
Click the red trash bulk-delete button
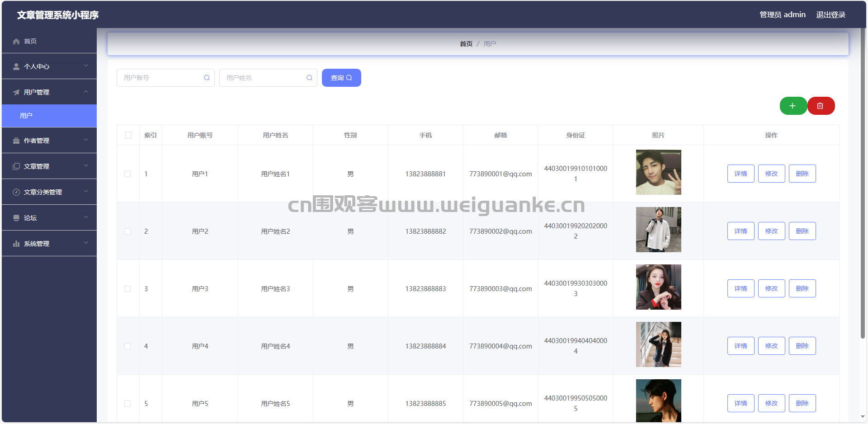tap(821, 106)
